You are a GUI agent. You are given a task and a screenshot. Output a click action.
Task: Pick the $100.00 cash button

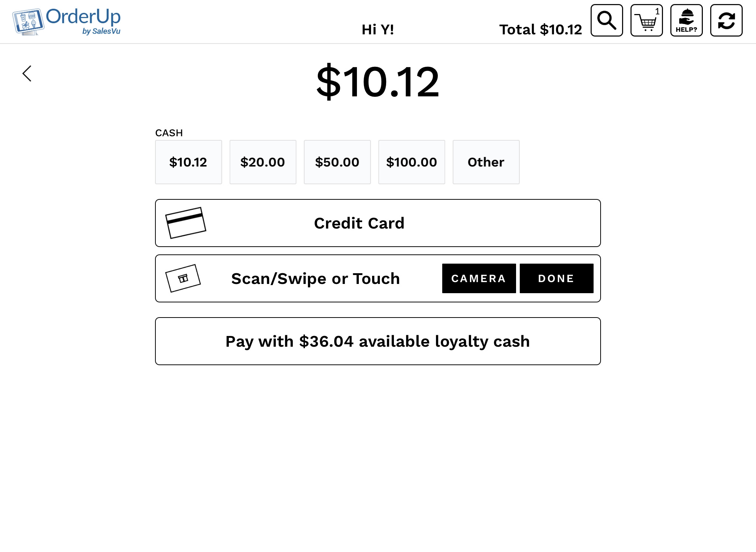coord(412,162)
